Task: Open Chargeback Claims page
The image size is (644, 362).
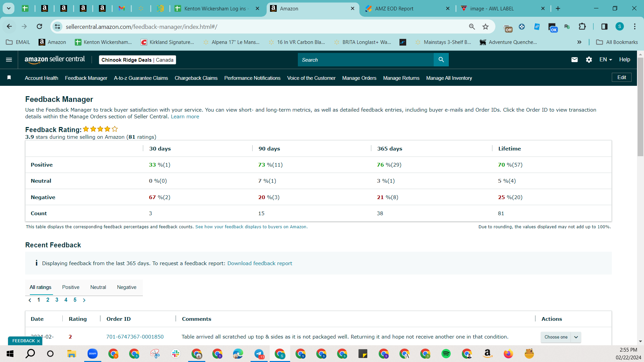Action: (x=196, y=78)
